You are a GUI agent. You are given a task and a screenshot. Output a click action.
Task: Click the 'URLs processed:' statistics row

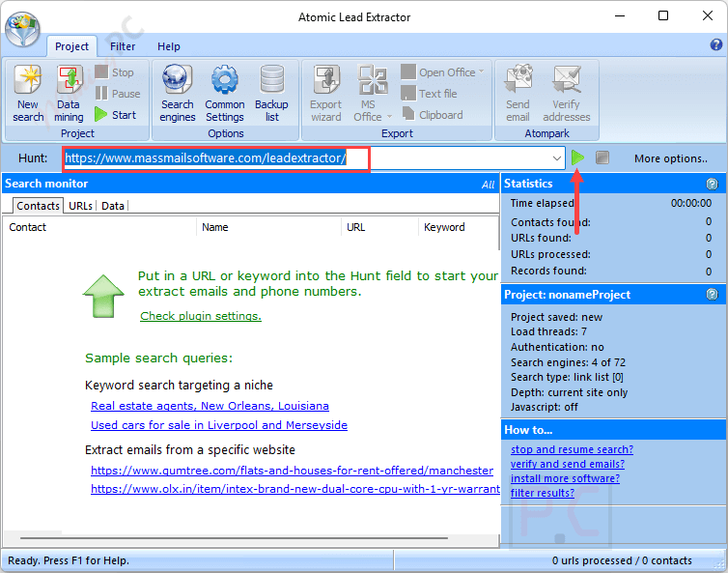[x=611, y=254]
